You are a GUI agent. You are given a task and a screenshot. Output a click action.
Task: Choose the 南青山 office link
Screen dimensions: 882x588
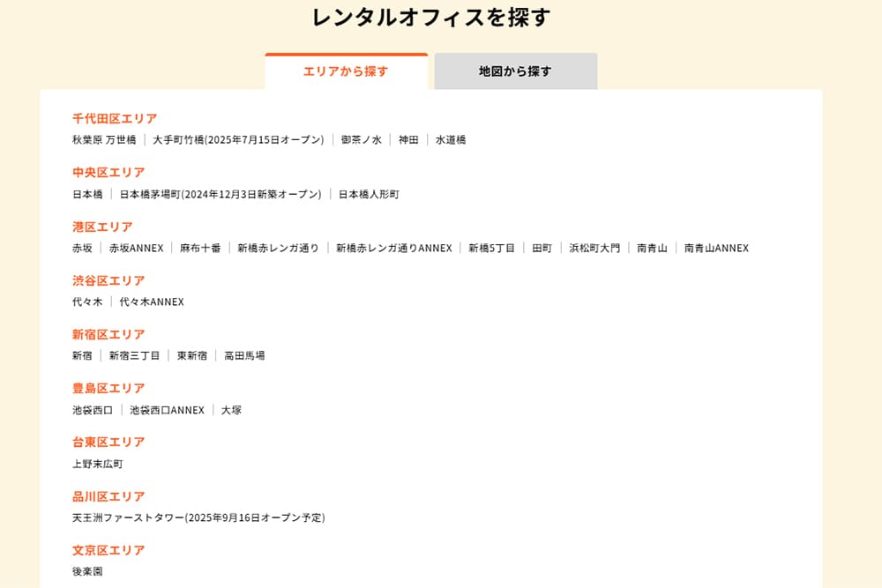coord(652,248)
